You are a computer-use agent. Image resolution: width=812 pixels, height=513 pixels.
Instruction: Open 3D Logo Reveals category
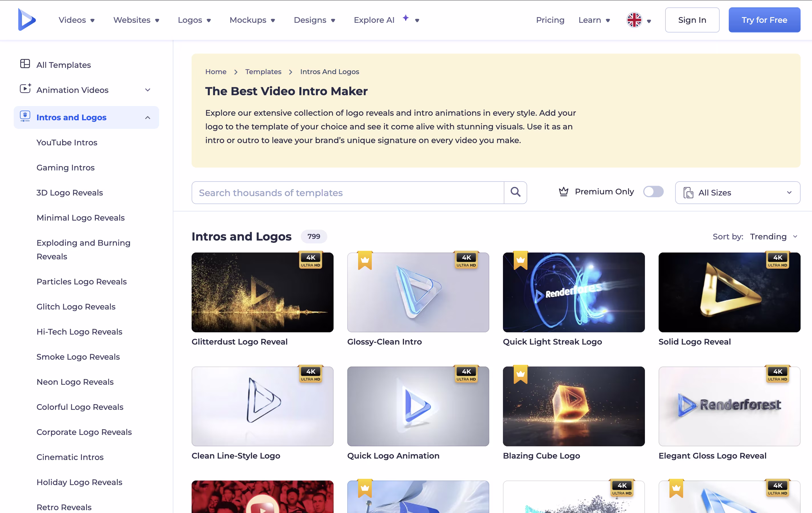point(70,193)
